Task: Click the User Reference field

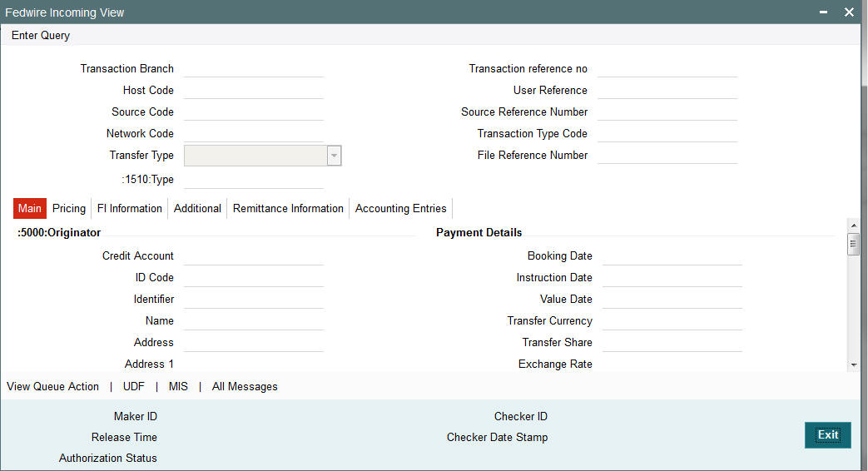Action: [667, 91]
